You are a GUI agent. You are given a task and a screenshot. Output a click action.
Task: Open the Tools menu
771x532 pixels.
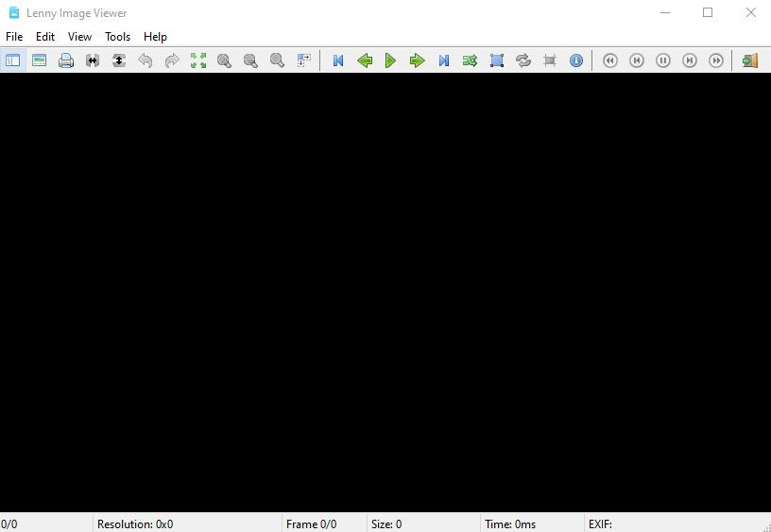[117, 37]
